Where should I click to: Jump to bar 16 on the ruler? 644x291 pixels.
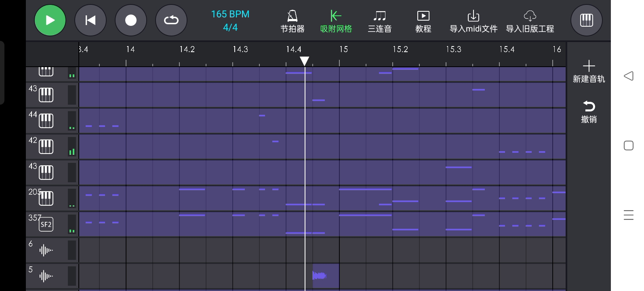[557, 49]
